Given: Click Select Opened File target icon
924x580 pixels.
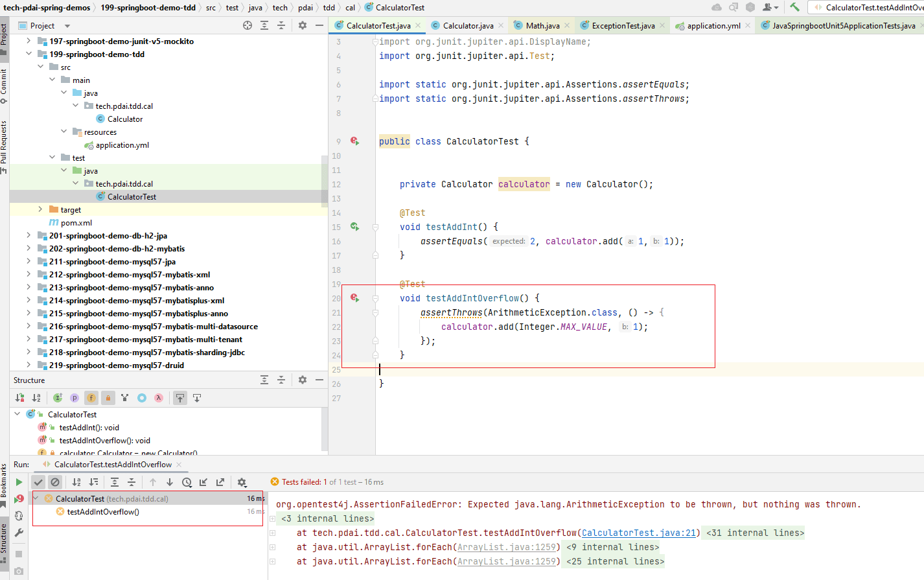Looking at the screenshot, I should coord(248,25).
